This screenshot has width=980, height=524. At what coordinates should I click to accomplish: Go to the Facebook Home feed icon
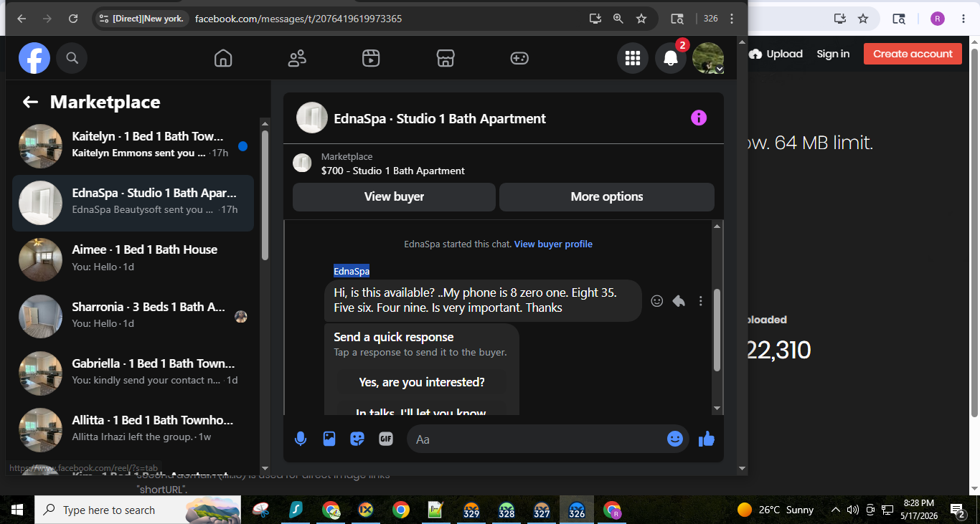click(223, 58)
